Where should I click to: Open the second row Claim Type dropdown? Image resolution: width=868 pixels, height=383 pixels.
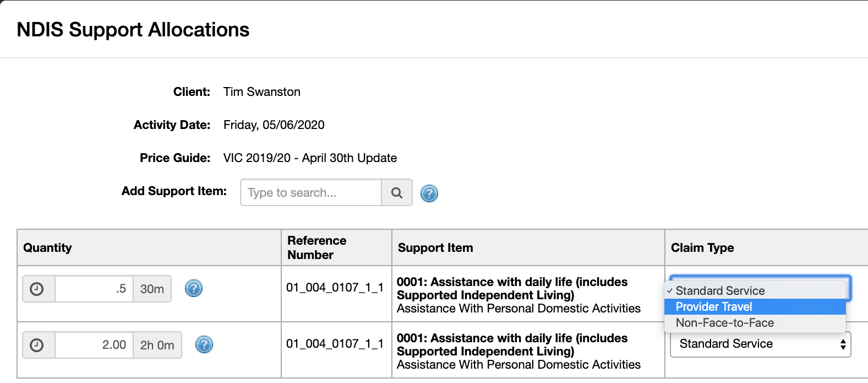[x=760, y=343]
